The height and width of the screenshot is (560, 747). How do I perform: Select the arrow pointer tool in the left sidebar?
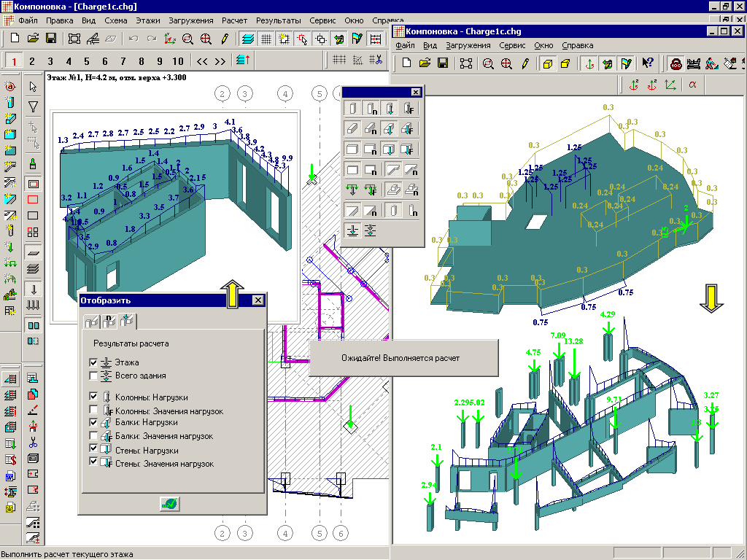point(33,87)
